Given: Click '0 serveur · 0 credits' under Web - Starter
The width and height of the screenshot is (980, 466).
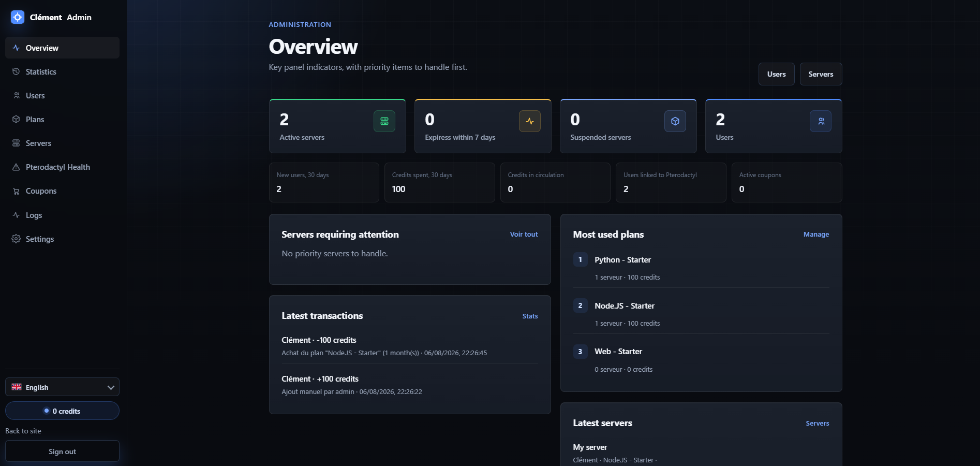Looking at the screenshot, I should [x=623, y=369].
